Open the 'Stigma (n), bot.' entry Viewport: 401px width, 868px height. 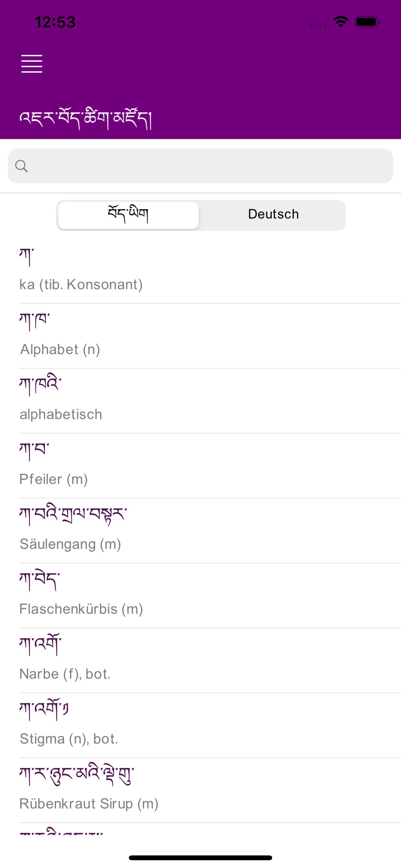coord(200,726)
